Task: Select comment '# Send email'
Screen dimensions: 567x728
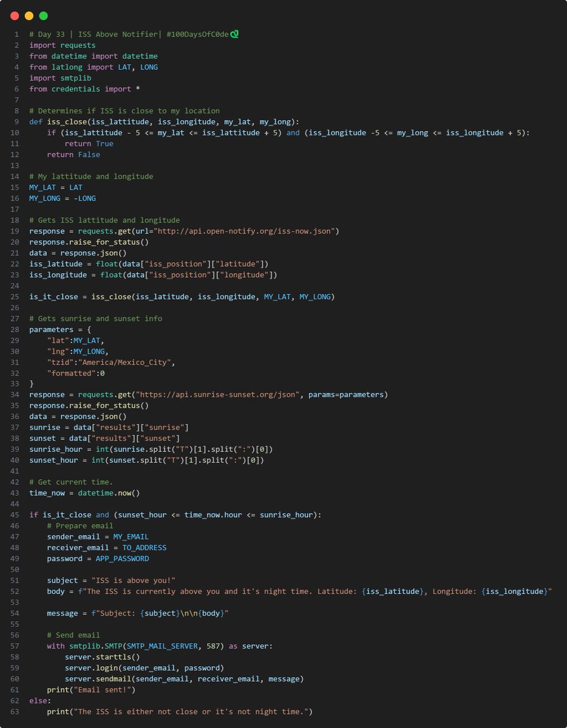Action: click(x=73, y=635)
